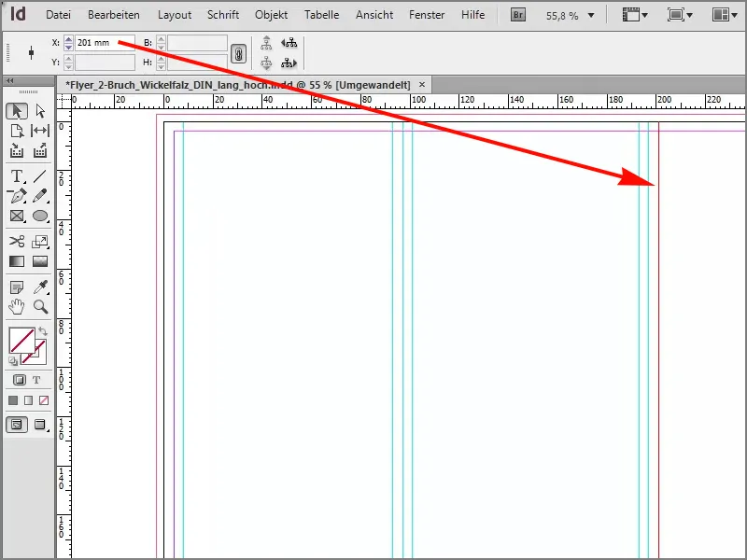Close the Flyer_2-Bruch_Wickelfalz document tab
Screen dimensions: 747x560
point(422,85)
